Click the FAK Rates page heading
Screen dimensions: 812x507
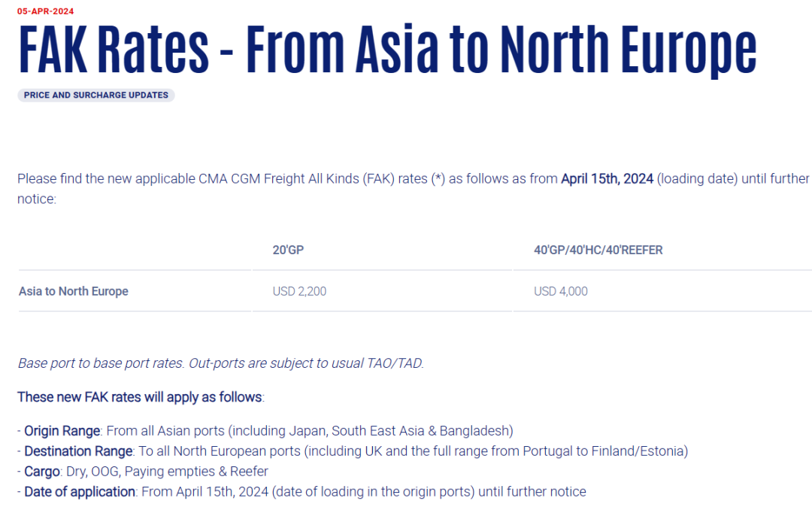coord(387,50)
